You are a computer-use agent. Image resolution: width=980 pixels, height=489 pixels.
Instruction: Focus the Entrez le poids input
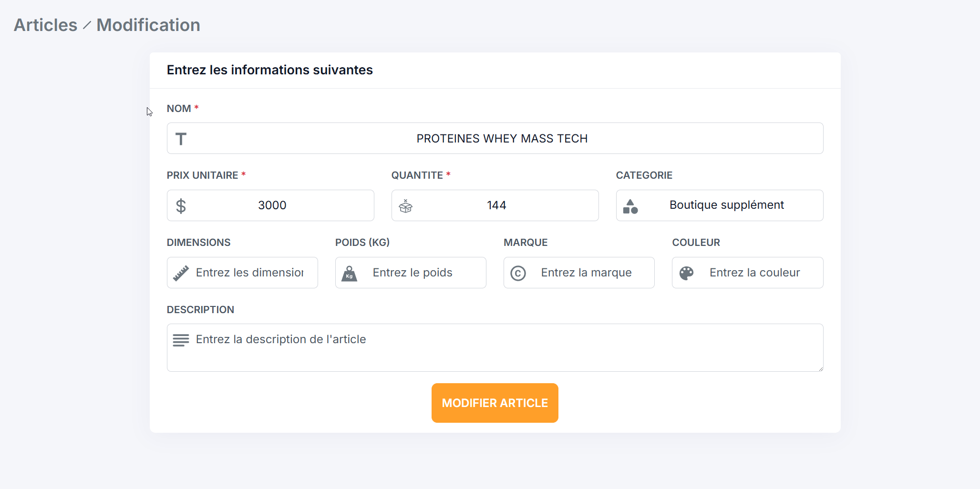[411, 273]
